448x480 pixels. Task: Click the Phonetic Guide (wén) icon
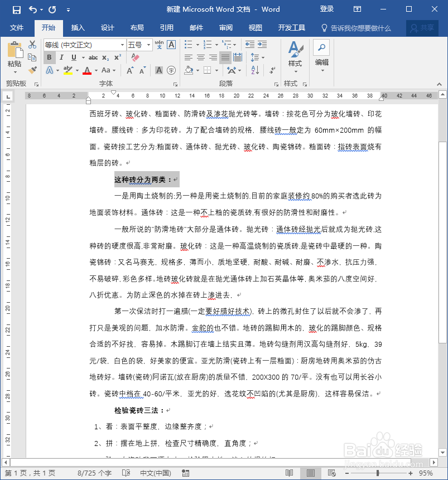pos(158,45)
